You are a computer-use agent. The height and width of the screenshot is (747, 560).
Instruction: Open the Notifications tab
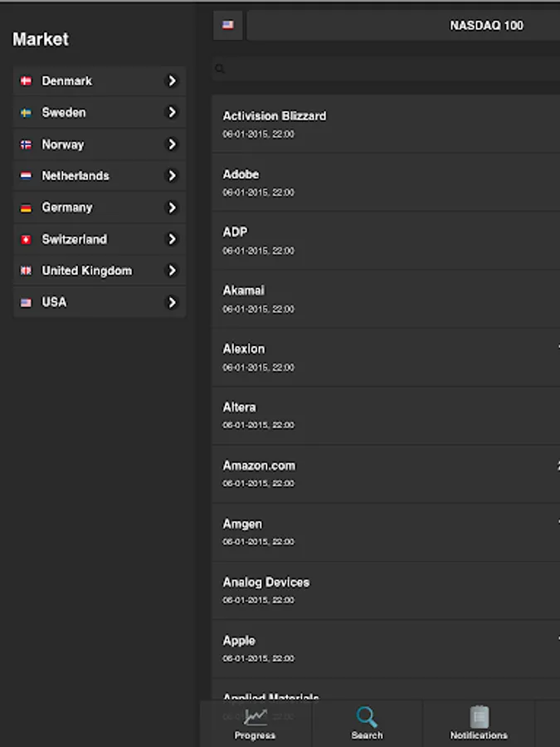(479, 722)
